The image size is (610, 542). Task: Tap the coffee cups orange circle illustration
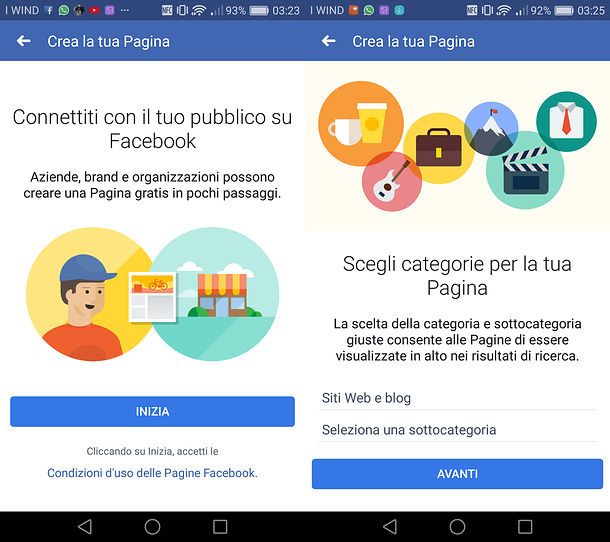pos(361,123)
